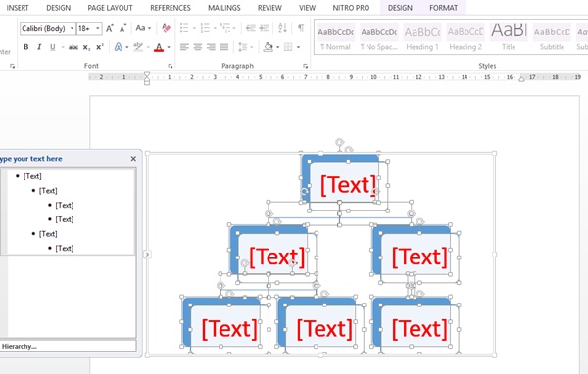Select the middle-left SmartArt [Text] box
588x374 pixels.
pos(276,257)
